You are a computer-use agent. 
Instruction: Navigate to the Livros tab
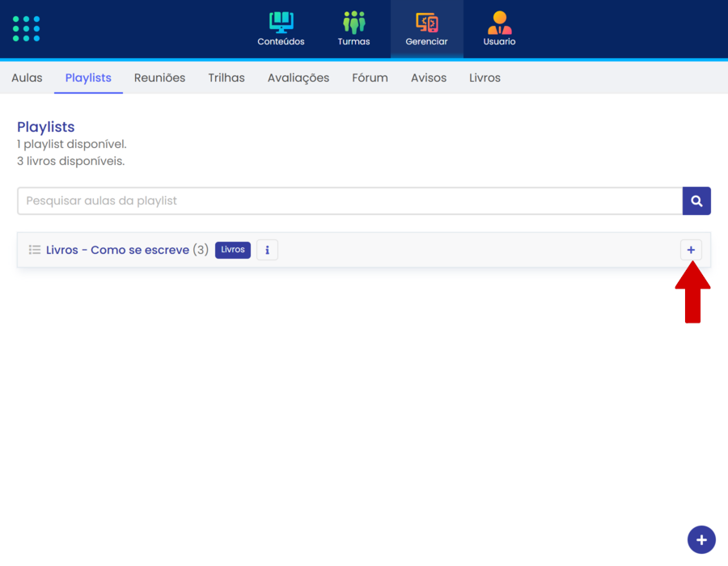(485, 78)
